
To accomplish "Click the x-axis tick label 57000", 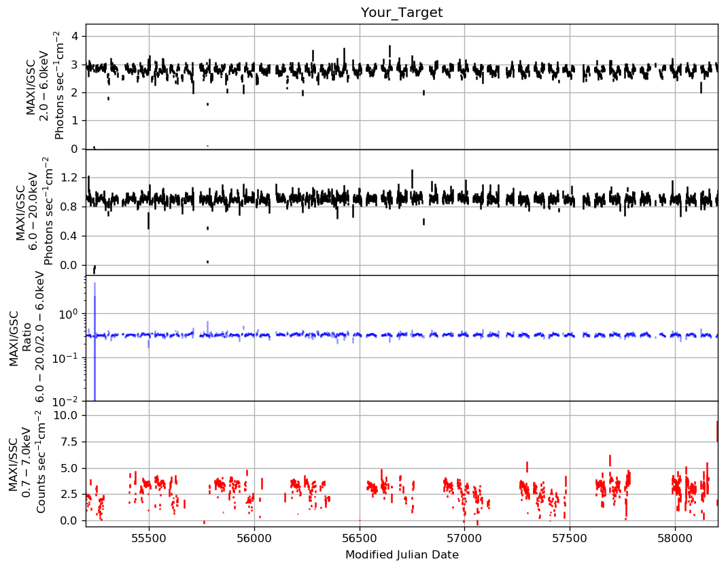I will pos(464,539).
